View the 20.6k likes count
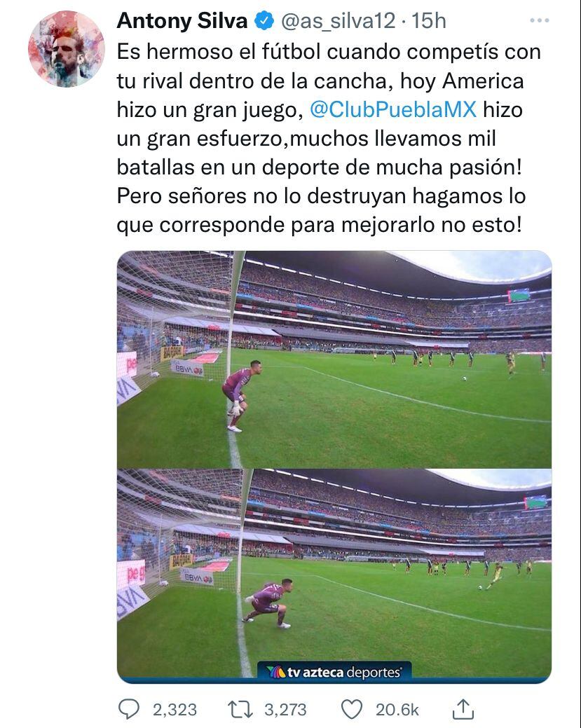This screenshot has height=728, width=581. click(397, 710)
